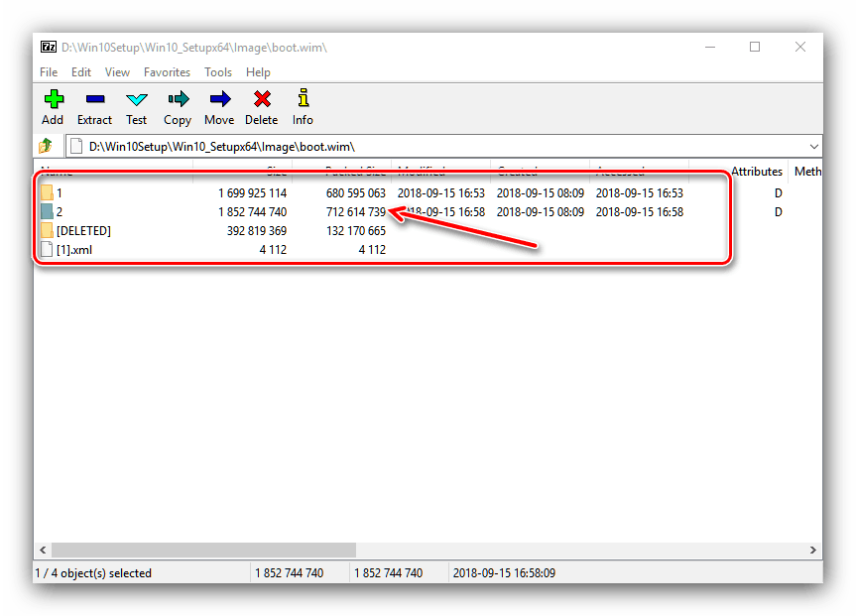
Task: Select the [1].xml file icon
Action: (47, 250)
